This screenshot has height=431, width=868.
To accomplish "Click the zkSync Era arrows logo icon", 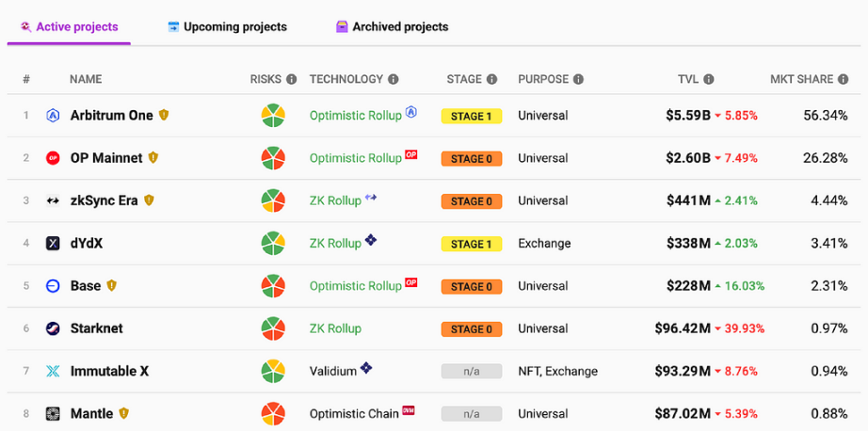I will coord(53,200).
